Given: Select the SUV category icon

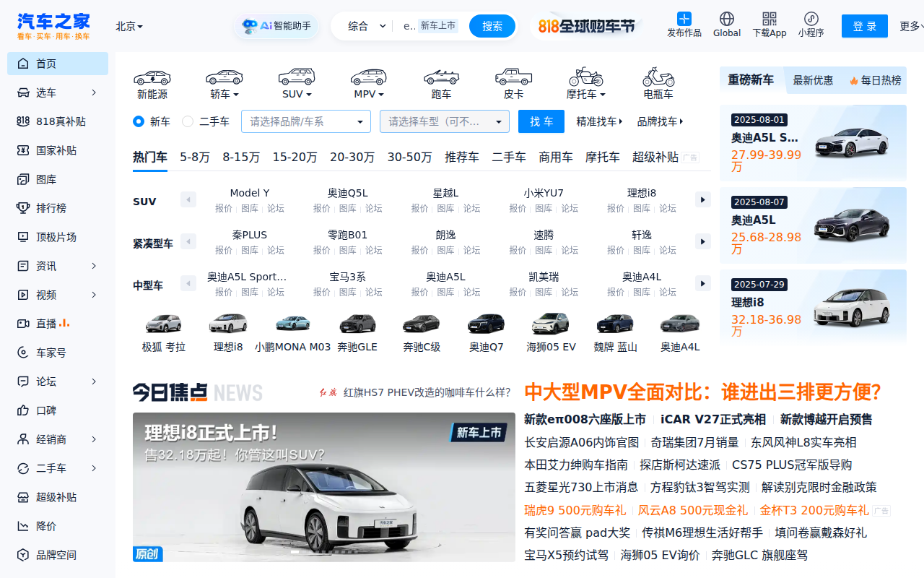Looking at the screenshot, I should pos(297,77).
